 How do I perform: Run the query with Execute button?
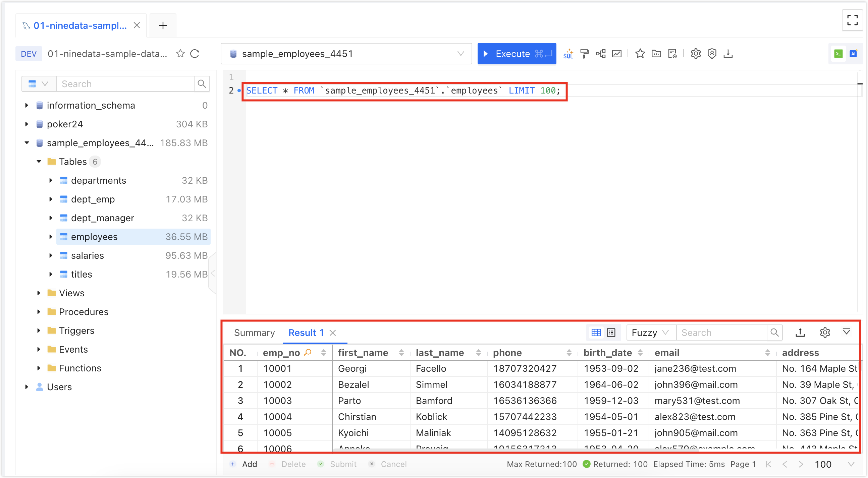click(x=517, y=54)
